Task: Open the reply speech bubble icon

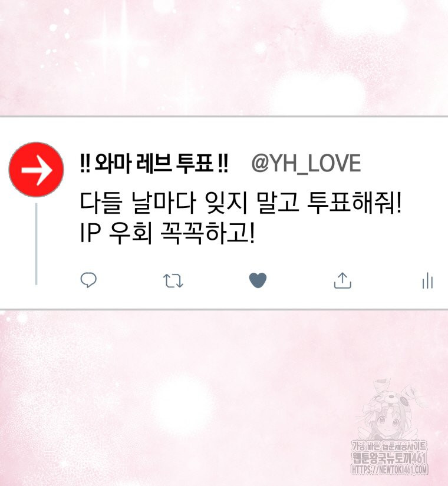Action: tap(88, 280)
